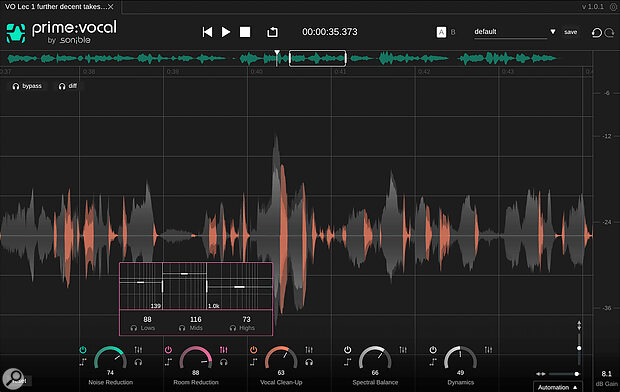Click the Lows band value 88
Viewport: 620px width, 392px height.
click(147, 319)
